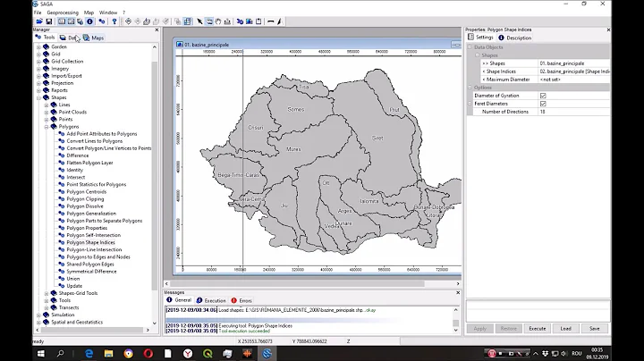Toggle the Show Manager panel icon
The height and width of the screenshot is (361, 644).
click(x=61, y=21)
